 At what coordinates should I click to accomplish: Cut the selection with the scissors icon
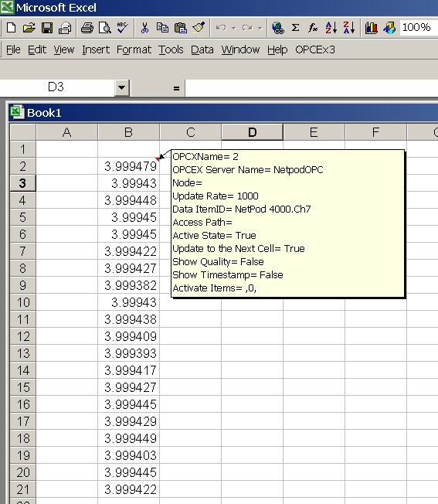coord(144,28)
